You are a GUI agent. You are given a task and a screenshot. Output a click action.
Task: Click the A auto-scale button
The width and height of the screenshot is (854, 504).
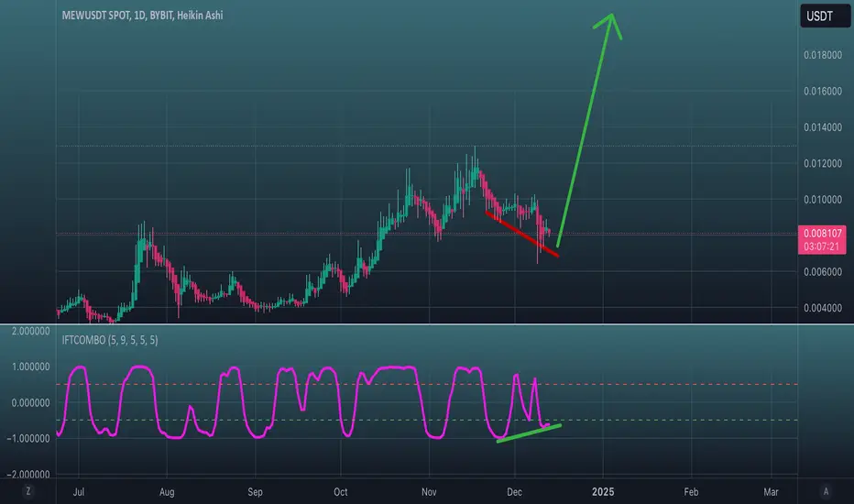pos(826,491)
